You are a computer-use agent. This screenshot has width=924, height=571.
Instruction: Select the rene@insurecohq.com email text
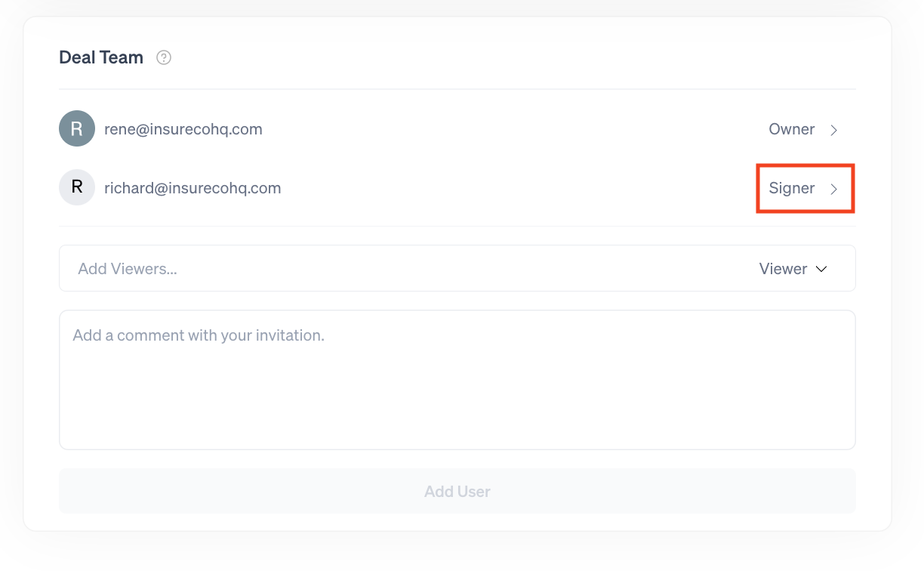[183, 129]
